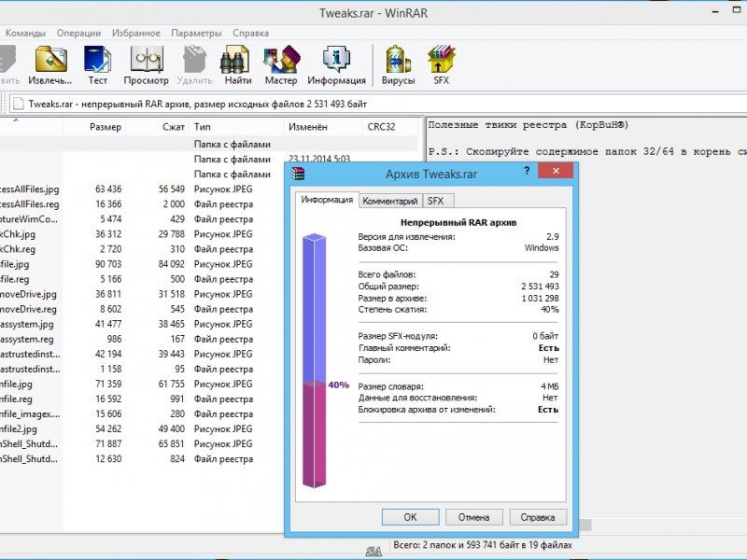Click the Извлечь... (Extract) toolbar icon
The width and height of the screenshot is (747, 560).
pos(50,65)
